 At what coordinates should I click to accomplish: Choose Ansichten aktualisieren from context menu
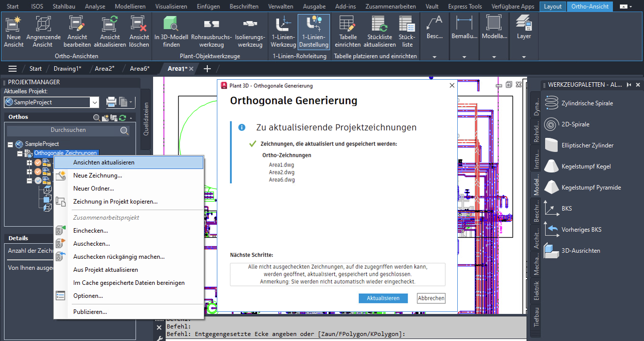[128, 162]
